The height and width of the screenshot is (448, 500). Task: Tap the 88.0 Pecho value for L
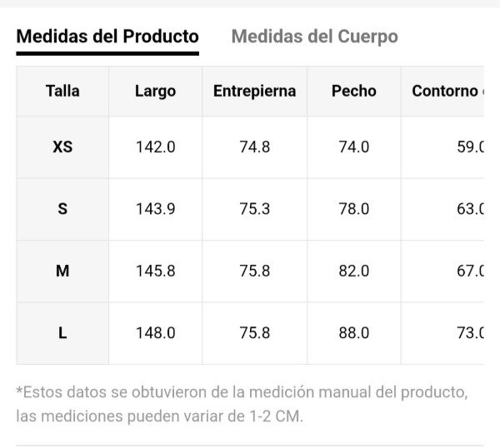(353, 333)
